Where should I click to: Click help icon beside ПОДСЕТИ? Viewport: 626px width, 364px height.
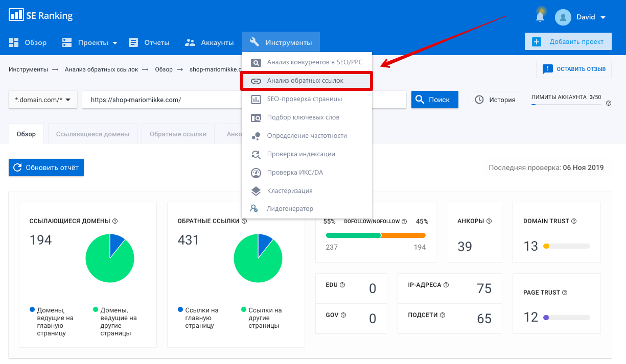click(443, 315)
